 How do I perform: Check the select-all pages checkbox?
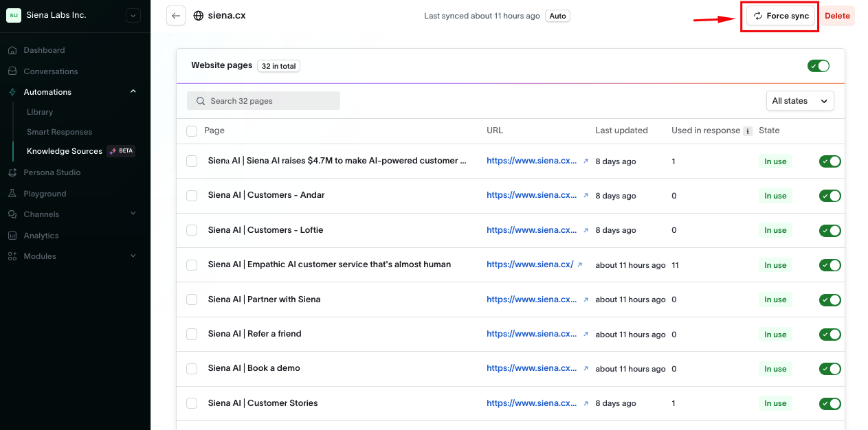pos(192,131)
